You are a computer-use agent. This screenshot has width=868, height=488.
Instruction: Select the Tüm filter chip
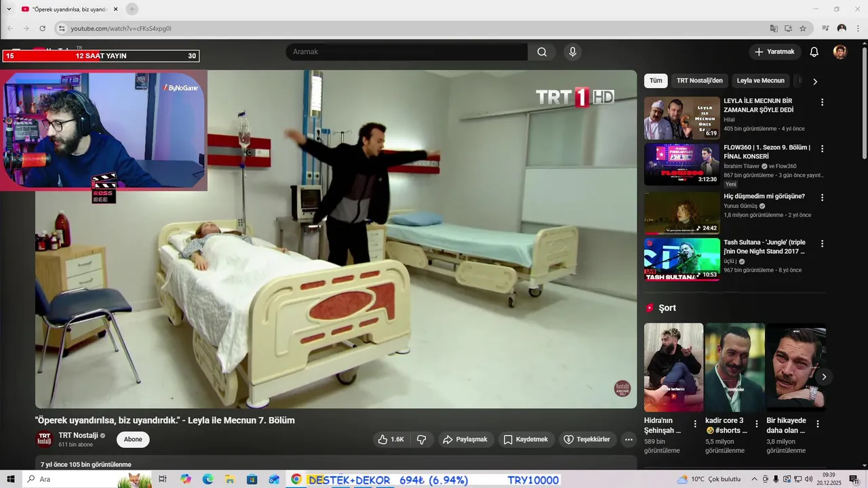(656, 81)
